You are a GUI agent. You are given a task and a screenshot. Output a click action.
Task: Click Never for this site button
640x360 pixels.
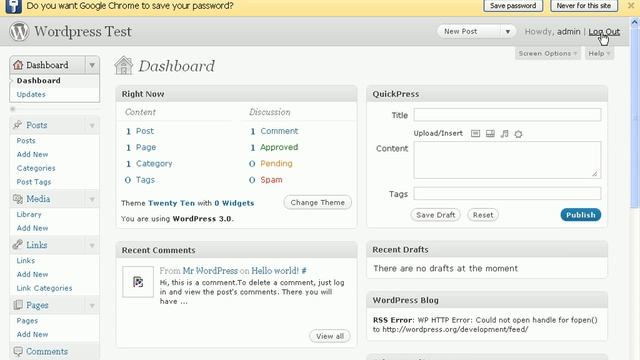[x=584, y=6]
